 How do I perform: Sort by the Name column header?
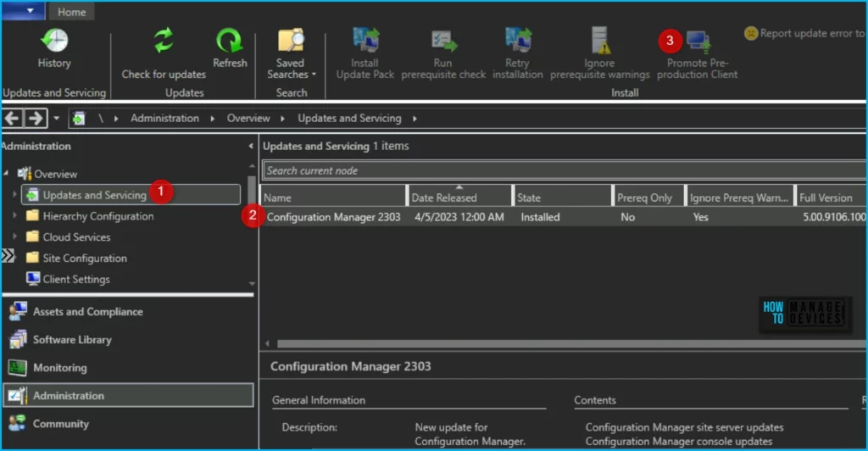coord(333,198)
